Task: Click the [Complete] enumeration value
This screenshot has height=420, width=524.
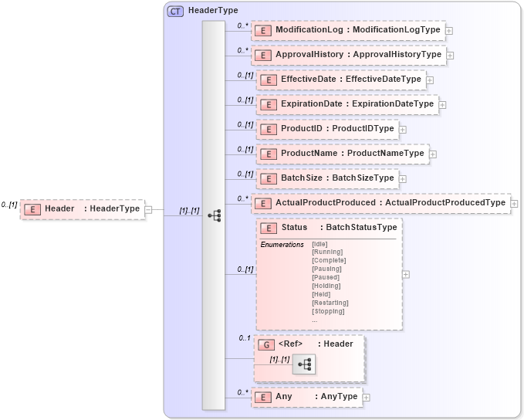Action: coord(329,260)
